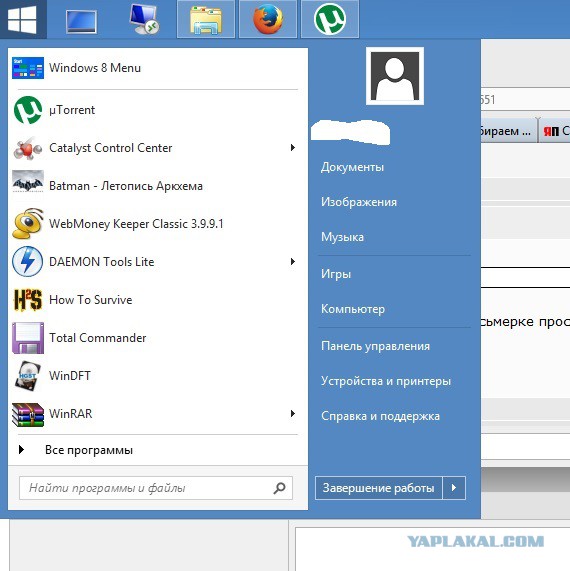Expand the DAEMON Tools Lite submenu arrow
Screen dimensions: 570x571
(x=292, y=261)
